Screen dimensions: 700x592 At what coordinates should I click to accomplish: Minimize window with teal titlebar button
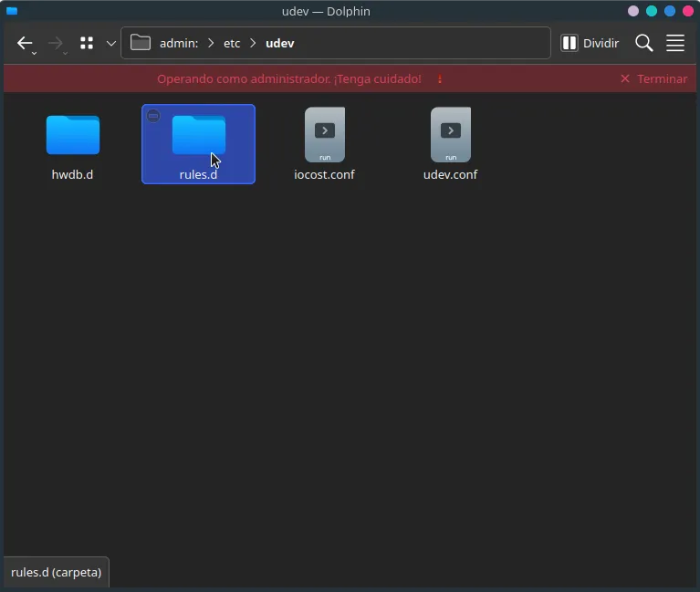652,11
